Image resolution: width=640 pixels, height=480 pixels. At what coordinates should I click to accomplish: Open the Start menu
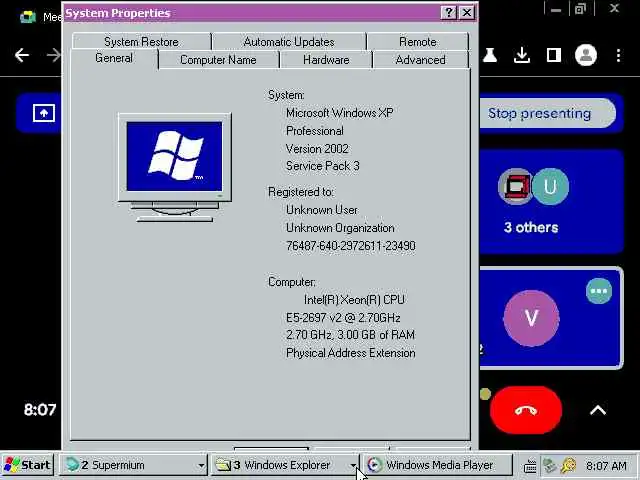click(27, 464)
